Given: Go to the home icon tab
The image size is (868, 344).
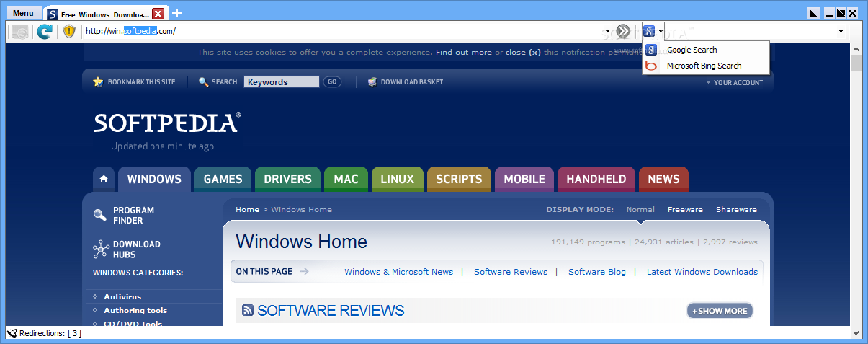Looking at the screenshot, I should [x=104, y=179].
